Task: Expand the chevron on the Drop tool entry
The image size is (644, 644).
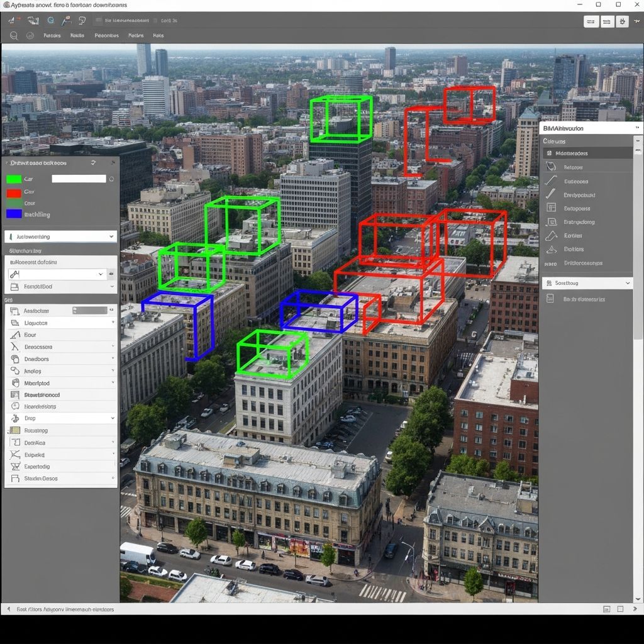Action: [112, 418]
